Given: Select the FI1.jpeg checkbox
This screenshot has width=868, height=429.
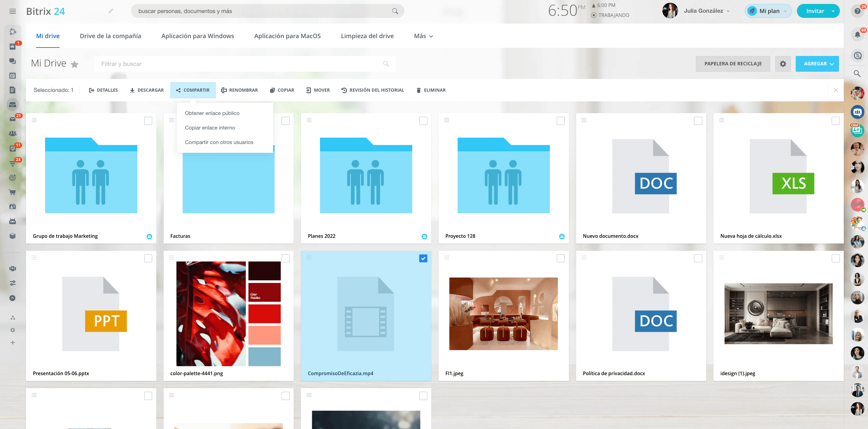Looking at the screenshot, I should pyautogui.click(x=561, y=258).
